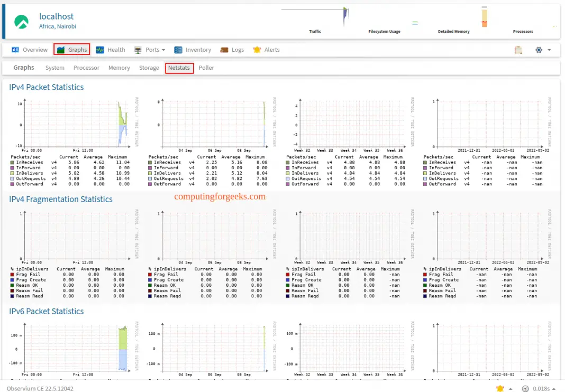565x392 pixels.
Task: Select the Overview dashboard icon
Action: tap(14, 49)
